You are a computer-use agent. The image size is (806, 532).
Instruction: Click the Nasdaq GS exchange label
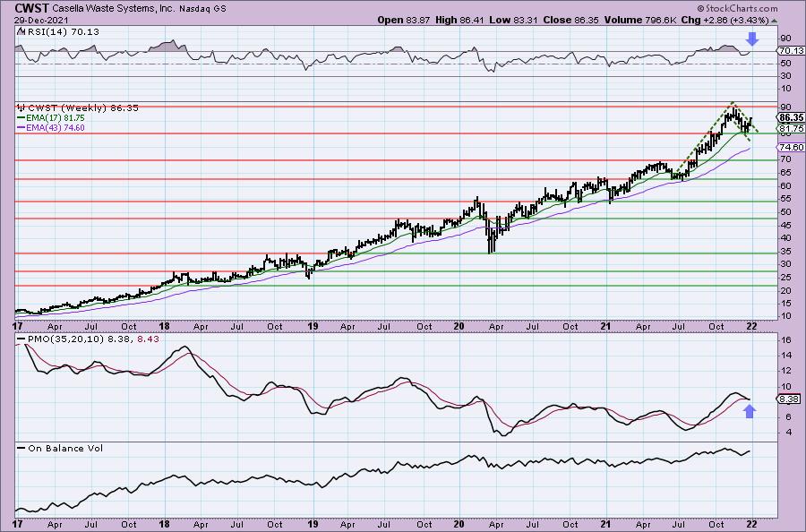pyautogui.click(x=202, y=9)
